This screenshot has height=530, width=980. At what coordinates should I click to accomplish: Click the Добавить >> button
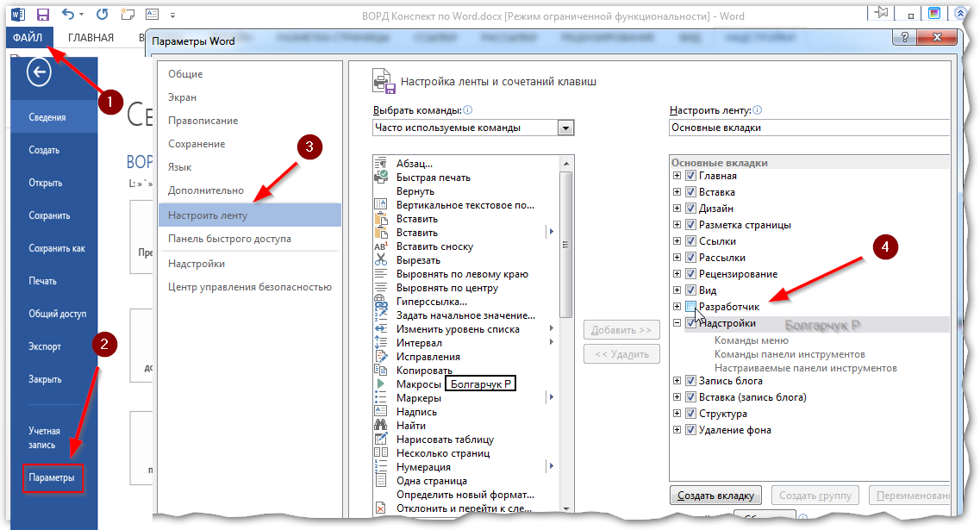coord(622,329)
